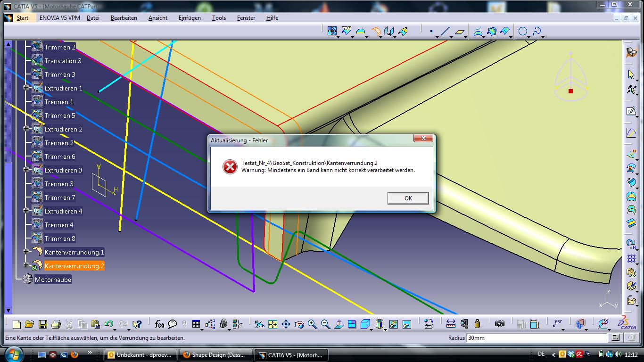The height and width of the screenshot is (362, 644).
Task: Select the Circle creation tool
Action: [x=522, y=32]
